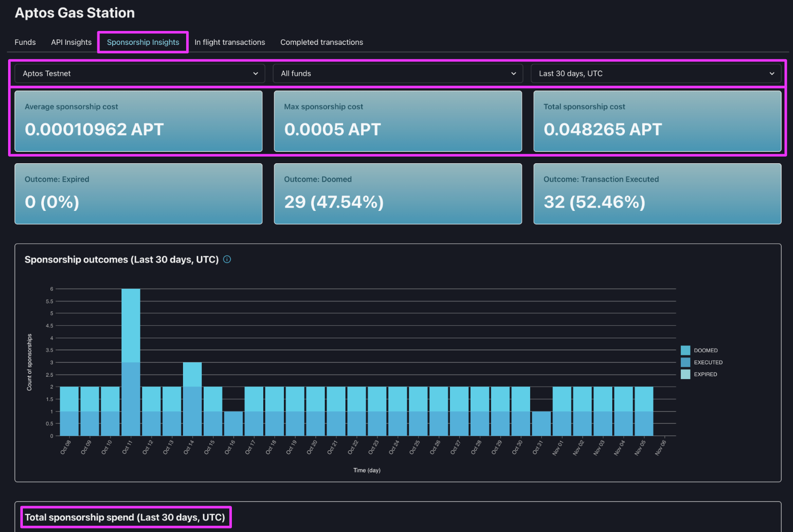The width and height of the screenshot is (793, 532).
Task: Change the Last 30 days, UTC range
Action: tap(656, 74)
